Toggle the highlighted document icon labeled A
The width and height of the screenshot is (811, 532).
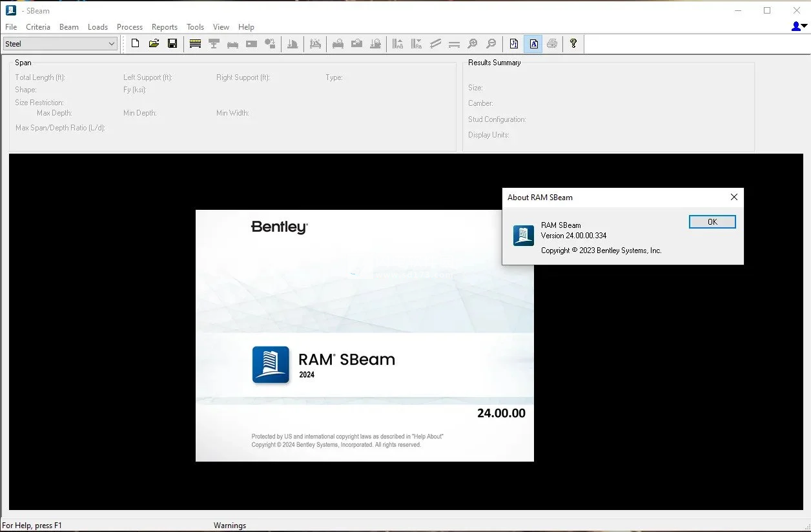[x=533, y=43]
